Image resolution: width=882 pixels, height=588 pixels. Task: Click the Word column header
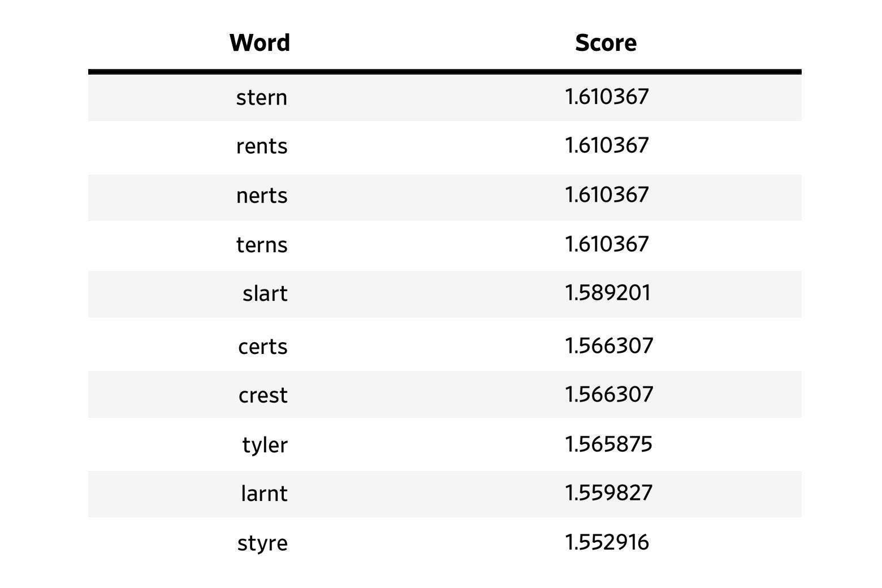point(260,43)
